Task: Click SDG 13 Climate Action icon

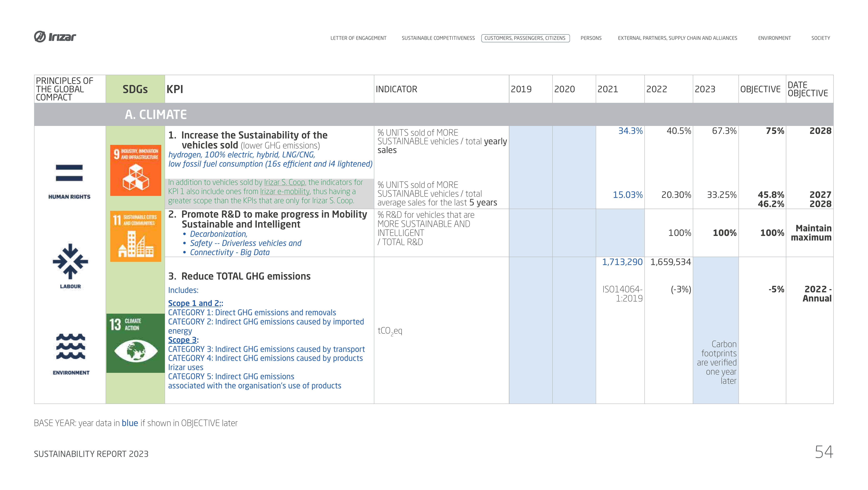Action: pos(136,343)
